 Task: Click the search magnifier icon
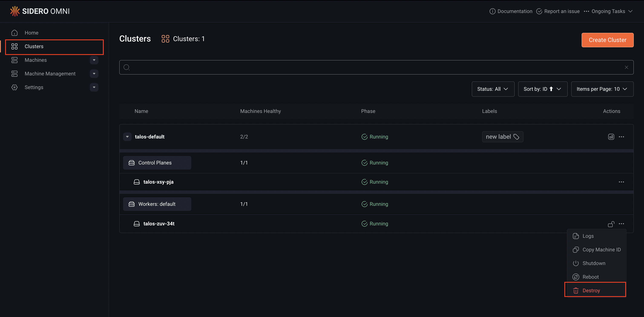(x=126, y=67)
